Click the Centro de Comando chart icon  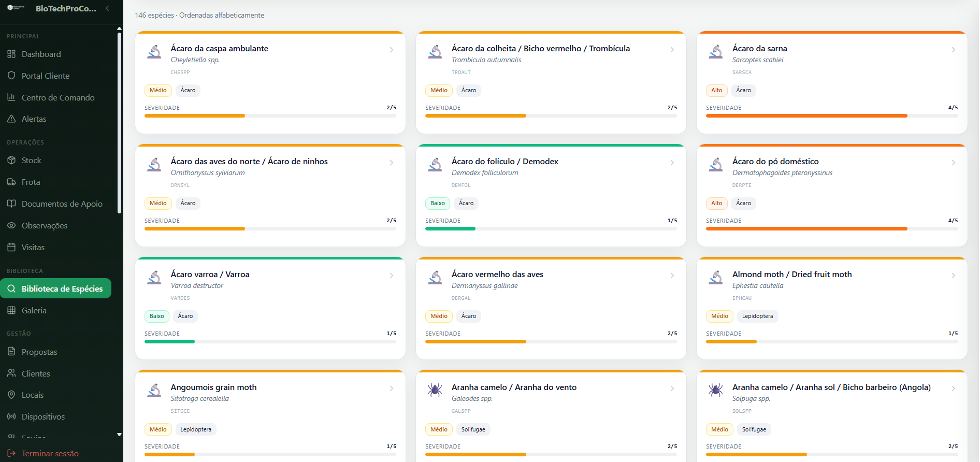click(x=11, y=97)
